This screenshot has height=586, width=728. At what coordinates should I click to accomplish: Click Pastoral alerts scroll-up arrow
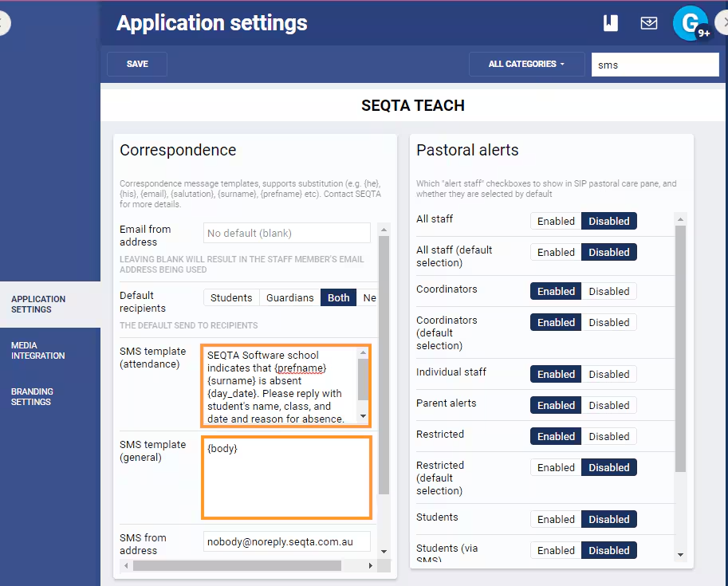(680, 219)
